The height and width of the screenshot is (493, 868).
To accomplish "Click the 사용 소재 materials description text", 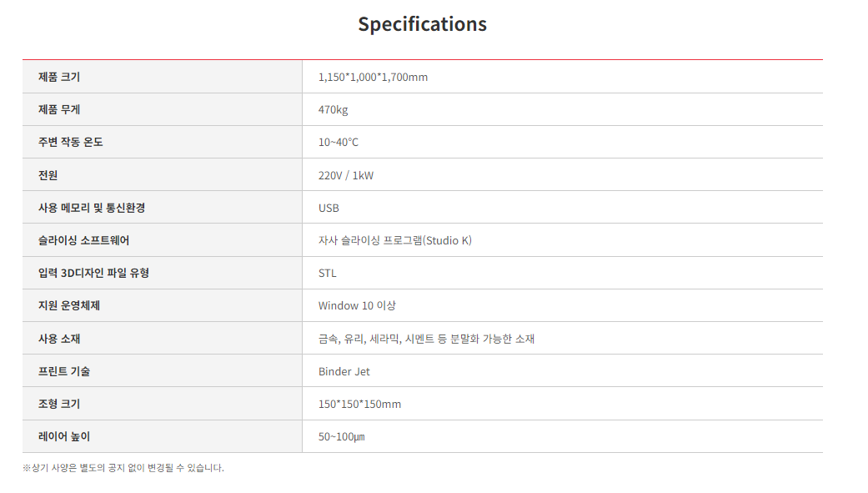I will click(426, 339).
